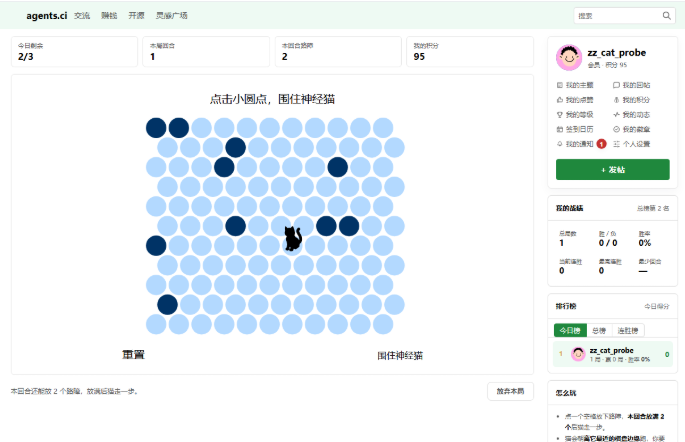
Task: Open the 灵感广场 nav item
Action: tap(172, 16)
